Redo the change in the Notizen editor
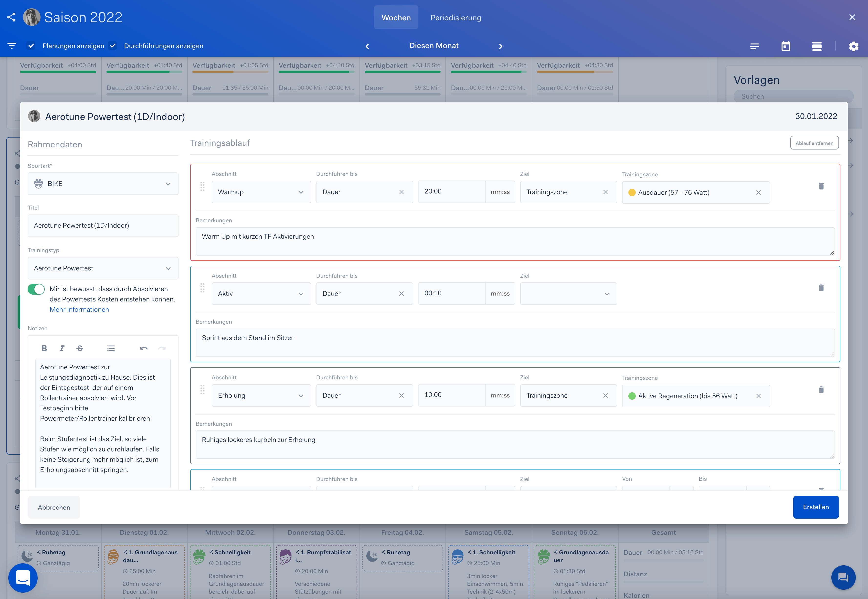 (162, 348)
